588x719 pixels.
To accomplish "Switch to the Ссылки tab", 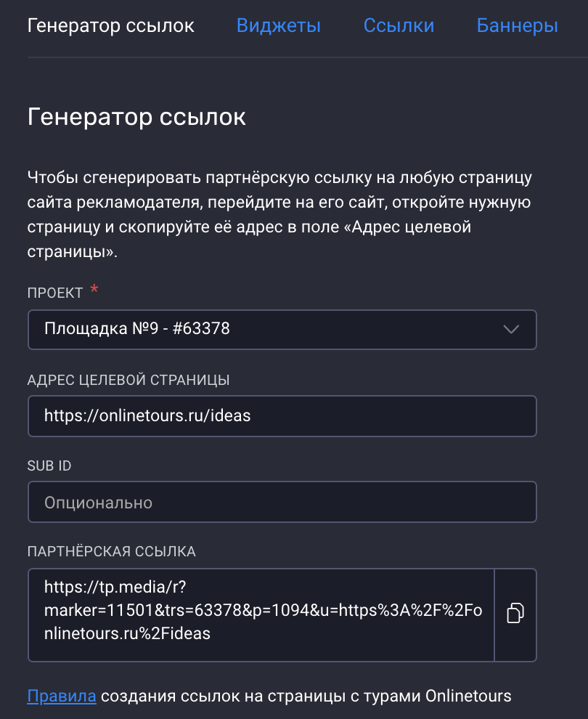I will coord(399,26).
